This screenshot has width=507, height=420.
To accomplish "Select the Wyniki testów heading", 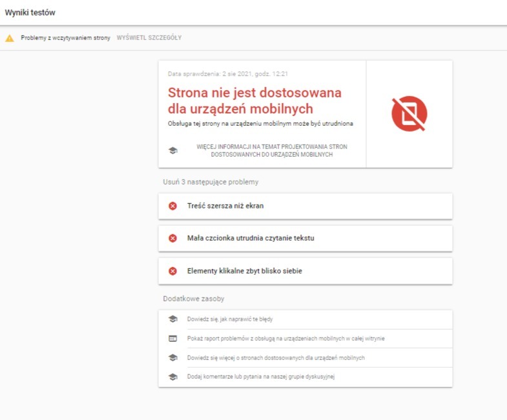I will tap(30, 13).
